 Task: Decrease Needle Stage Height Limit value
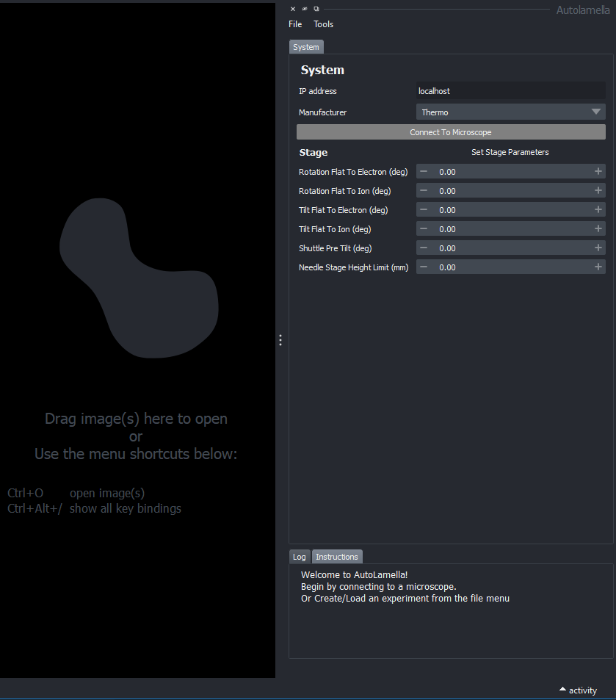click(x=424, y=267)
